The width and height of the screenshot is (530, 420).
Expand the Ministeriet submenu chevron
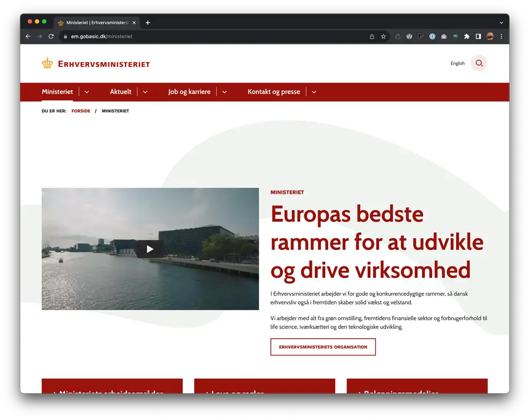[x=87, y=92]
